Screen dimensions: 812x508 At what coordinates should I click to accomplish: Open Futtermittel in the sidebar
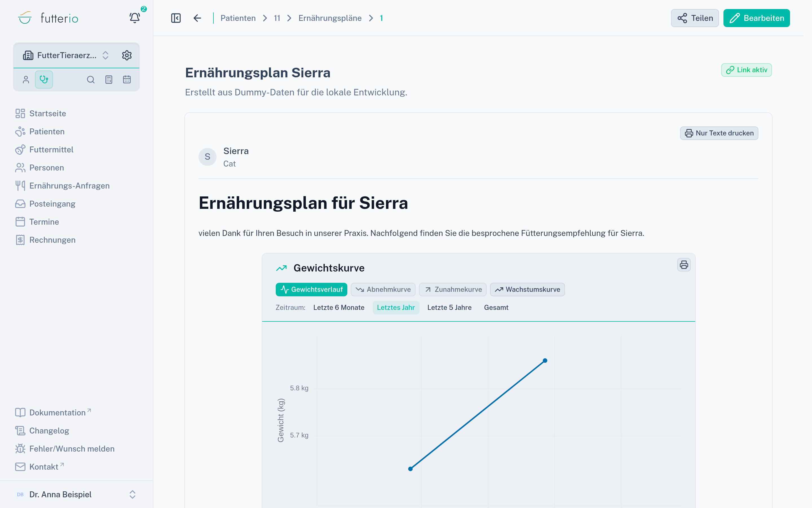(76, 150)
